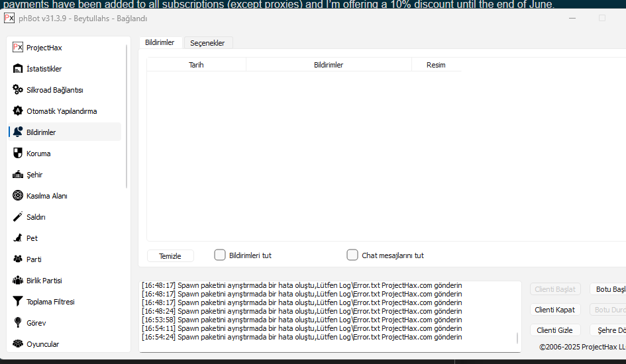This screenshot has width=626, height=364.
Task: Click the log panel scrollbar
Action: pos(517,338)
